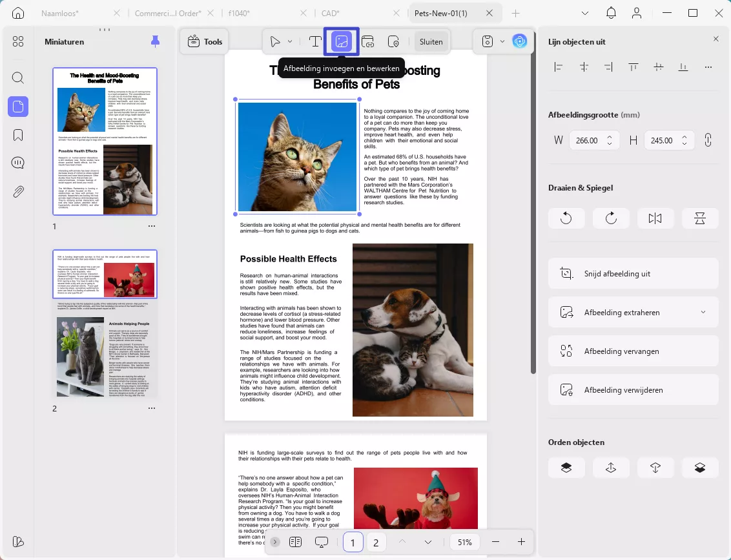The image size is (731, 560).
Task: Open page 2 thumbnail options ellipsis
Action: [x=152, y=408]
